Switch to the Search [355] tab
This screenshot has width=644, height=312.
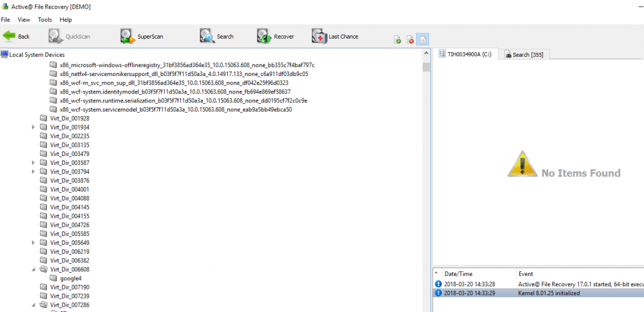pyautogui.click(x=524, y=55)
